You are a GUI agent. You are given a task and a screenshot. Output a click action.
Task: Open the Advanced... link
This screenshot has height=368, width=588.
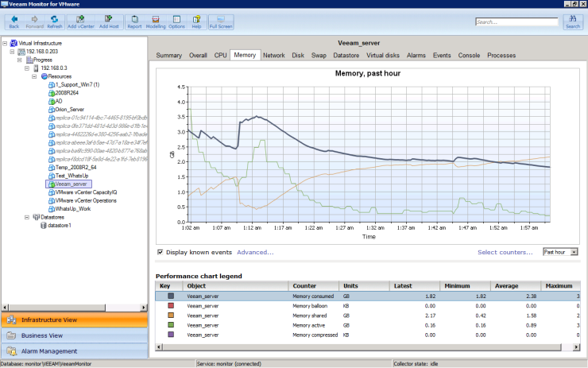(255, 252)
